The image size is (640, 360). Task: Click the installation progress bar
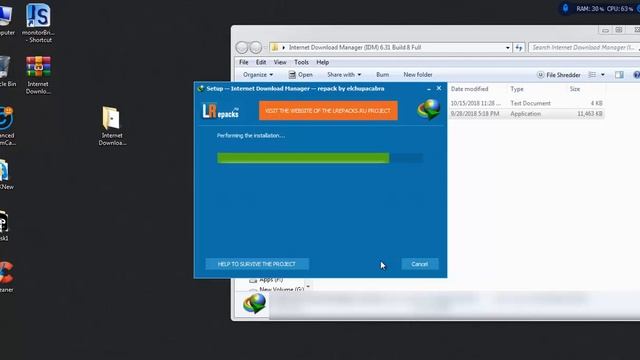(320, 158)
